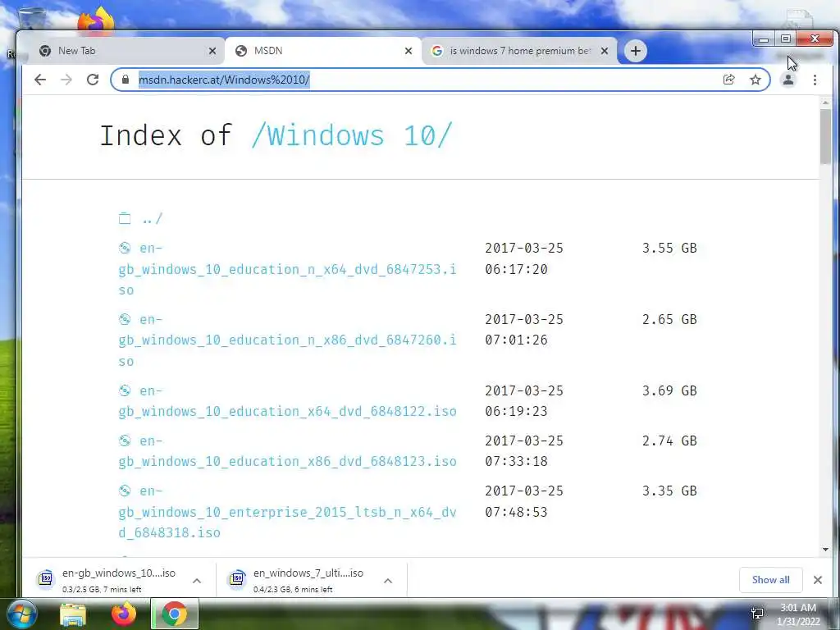This screenshot has width=840, height=630.
Task: Click disc icon beside education_x64_dvd_6848122 file
Action: (x=125, y=390)
